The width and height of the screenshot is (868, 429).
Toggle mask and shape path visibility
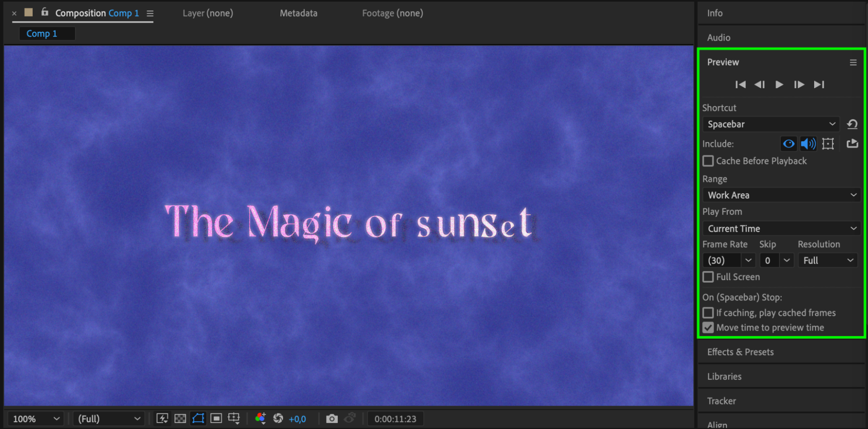198,419
